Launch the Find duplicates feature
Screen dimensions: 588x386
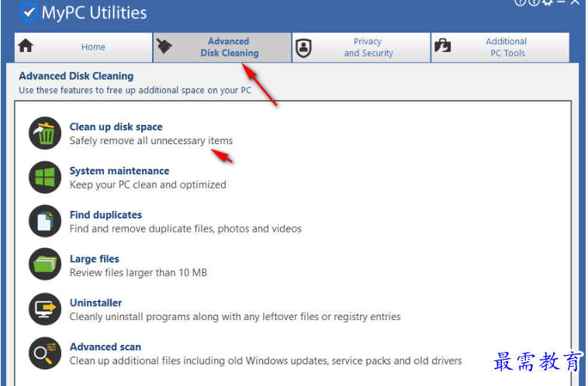tap(105, 215)
